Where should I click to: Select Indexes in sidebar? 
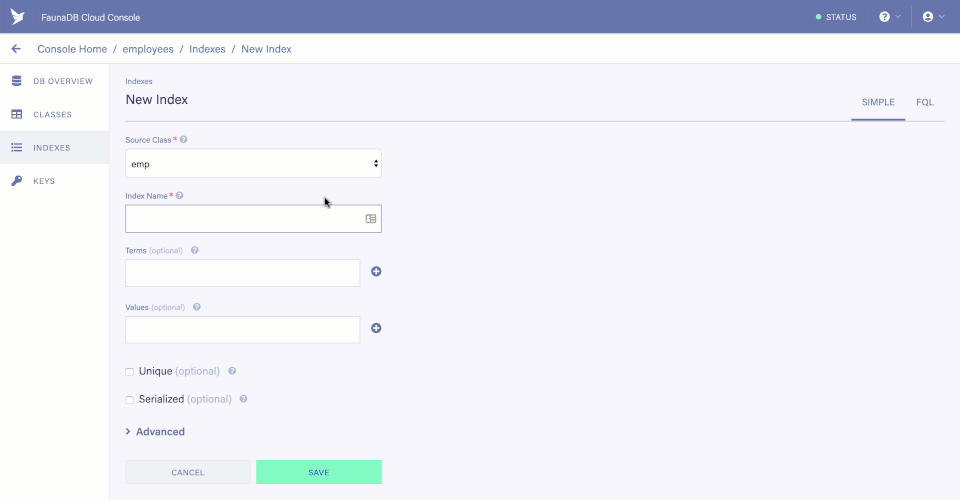[54, 147]
